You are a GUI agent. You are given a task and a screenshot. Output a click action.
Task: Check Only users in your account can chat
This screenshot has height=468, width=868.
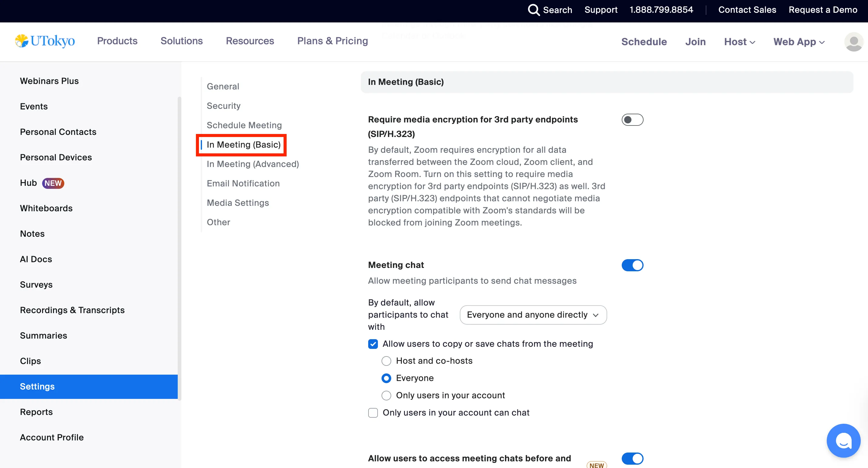tap(373, 413)
